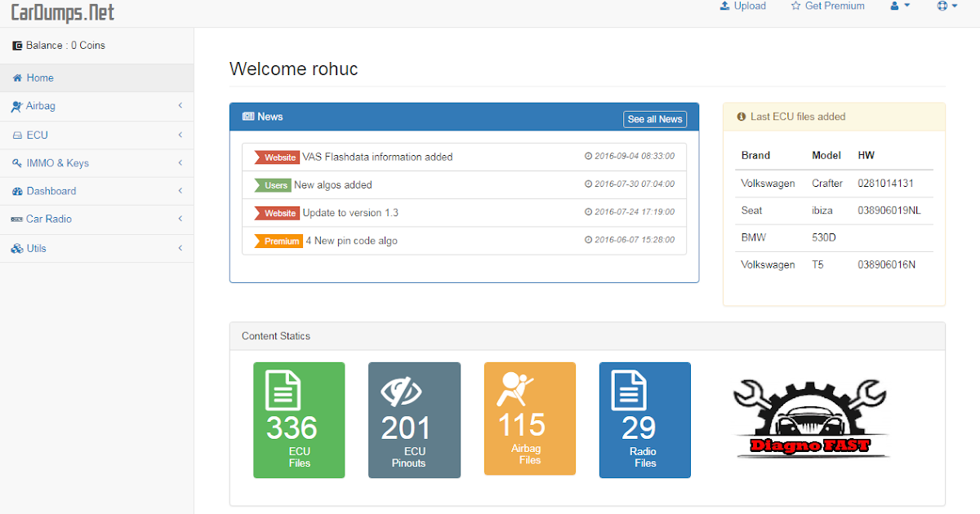Click the CarDumps.Net logo
The image size is (980, 514).
tap(63, 11)
